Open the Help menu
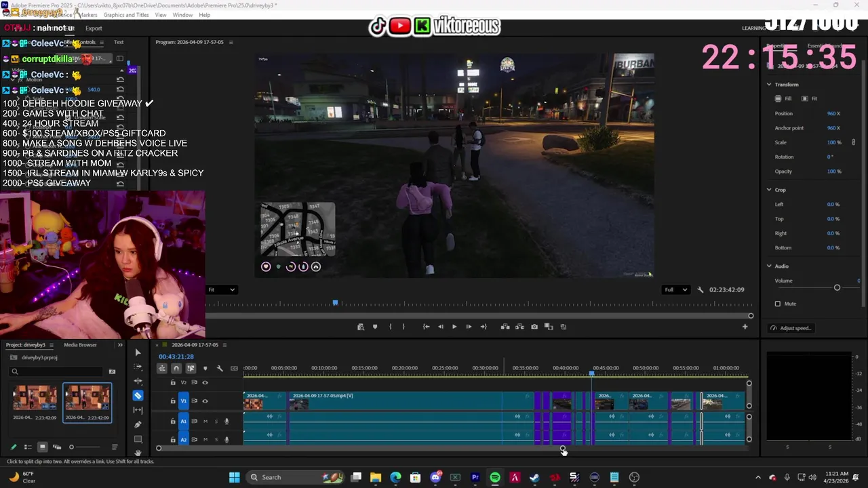 (x=204, y=15)
